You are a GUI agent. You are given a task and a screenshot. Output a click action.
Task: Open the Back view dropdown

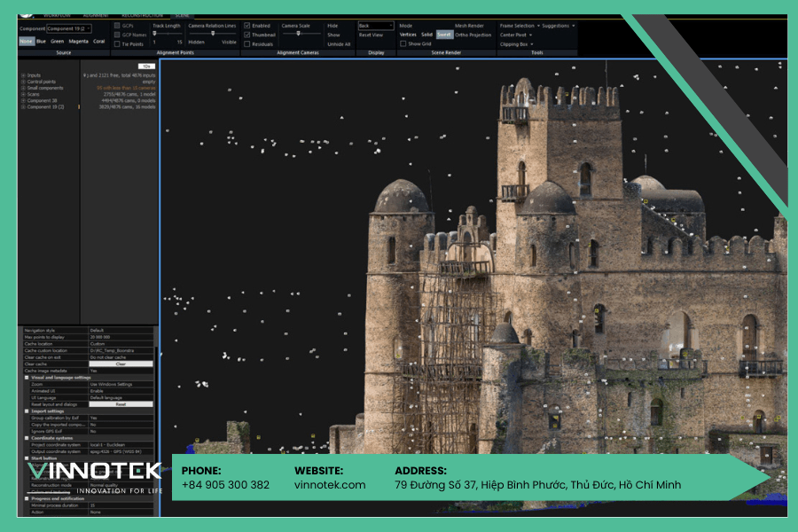(x=376, y=26)
